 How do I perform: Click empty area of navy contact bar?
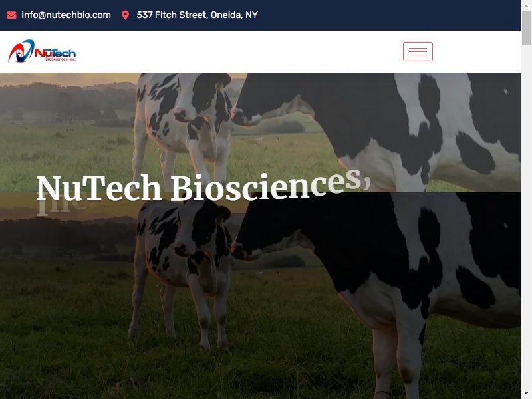point(387,15)
